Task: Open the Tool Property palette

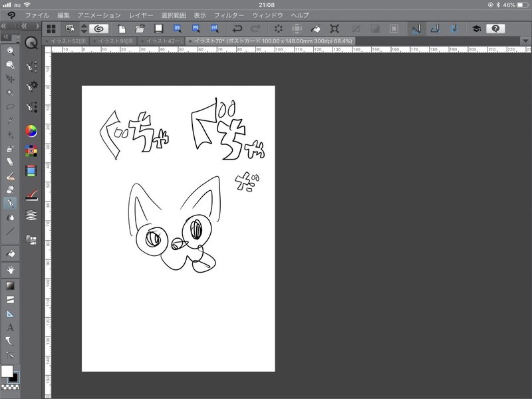Action: [31, 86]
